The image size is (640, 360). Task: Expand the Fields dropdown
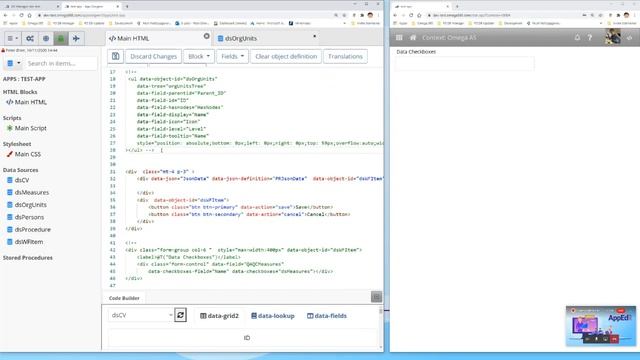[x=232, y=56]
